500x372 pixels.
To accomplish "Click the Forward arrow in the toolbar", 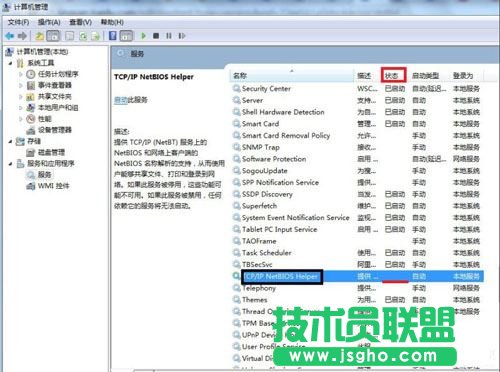I will point(22,35).
